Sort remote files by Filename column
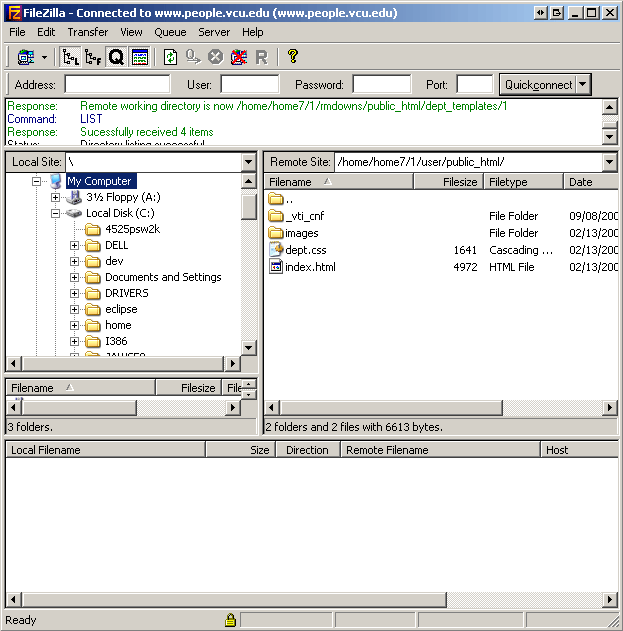Screen dimensions: 623x631 click(339, 182)
